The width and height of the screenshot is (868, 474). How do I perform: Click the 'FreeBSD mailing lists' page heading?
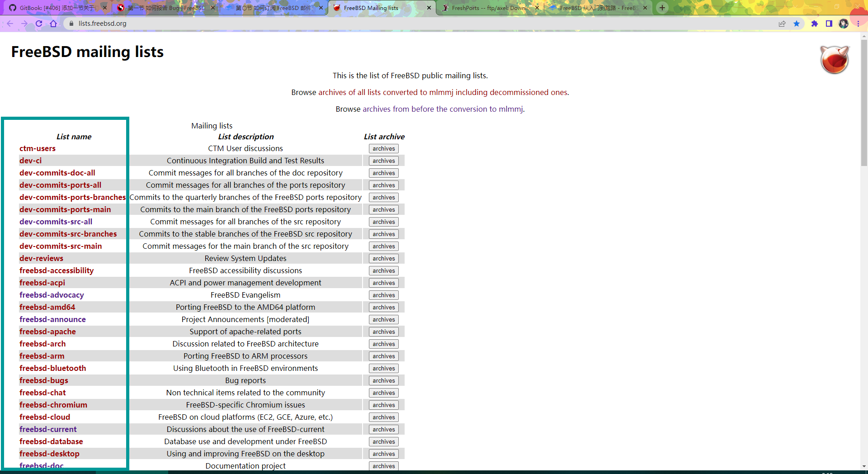pyautogui.click(x=87, y=52)
